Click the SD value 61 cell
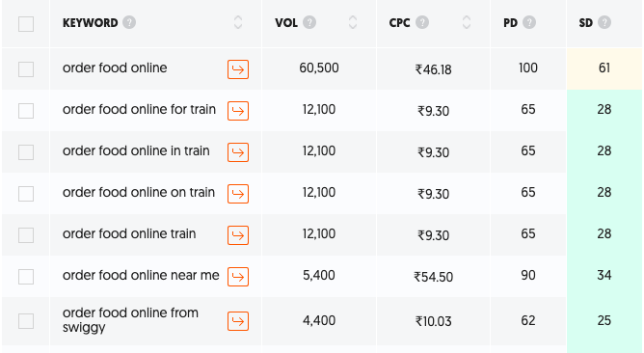 click(x=604, y=68)
